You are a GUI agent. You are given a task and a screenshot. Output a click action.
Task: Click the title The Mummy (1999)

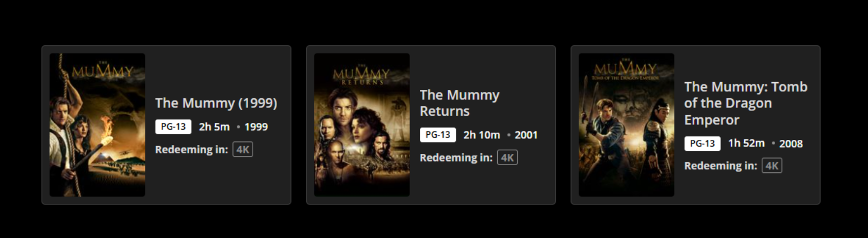[216, 103]
